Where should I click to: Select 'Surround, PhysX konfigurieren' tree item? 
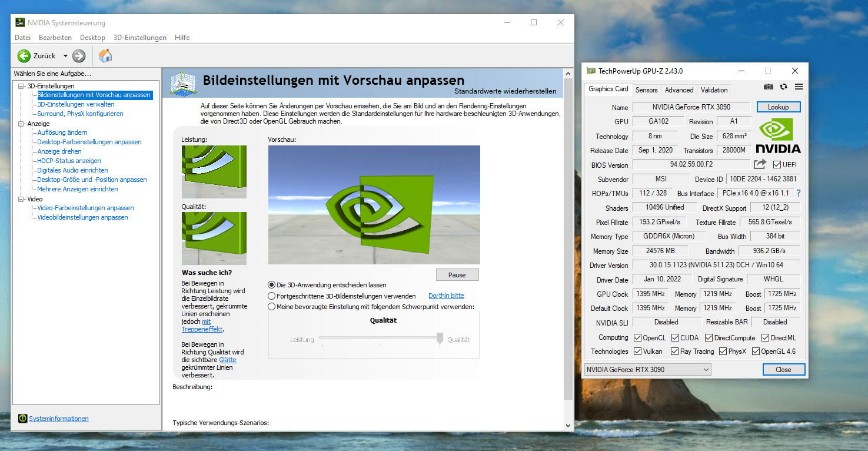(x=80, y=114)
